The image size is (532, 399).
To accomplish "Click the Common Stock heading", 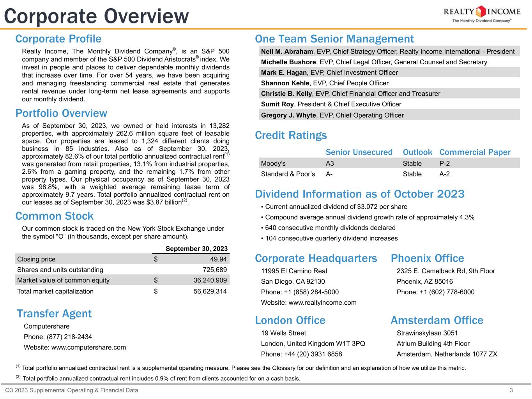I will pyautogui.click(x=55, y=216).
